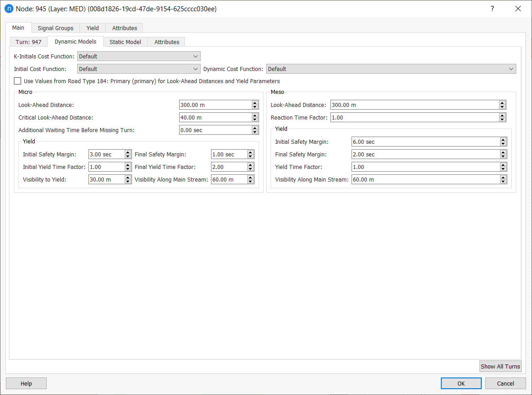The image size is (532, 395).
Task: Dismiss the dialog with Cancel
Action: [506, 383]
